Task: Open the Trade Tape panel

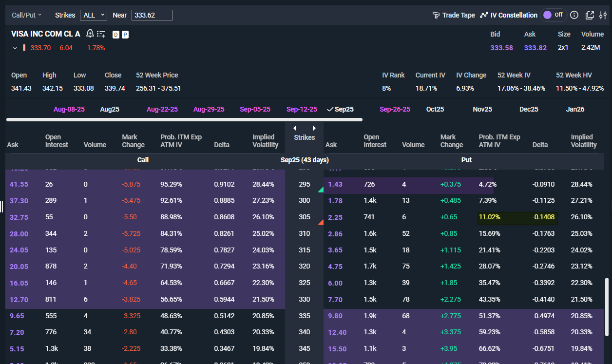Action: coord(454,15)
